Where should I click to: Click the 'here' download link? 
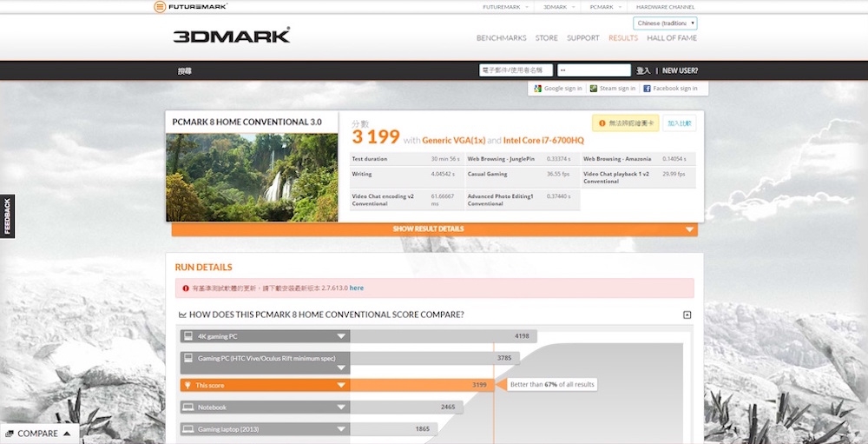coord(357,288)
